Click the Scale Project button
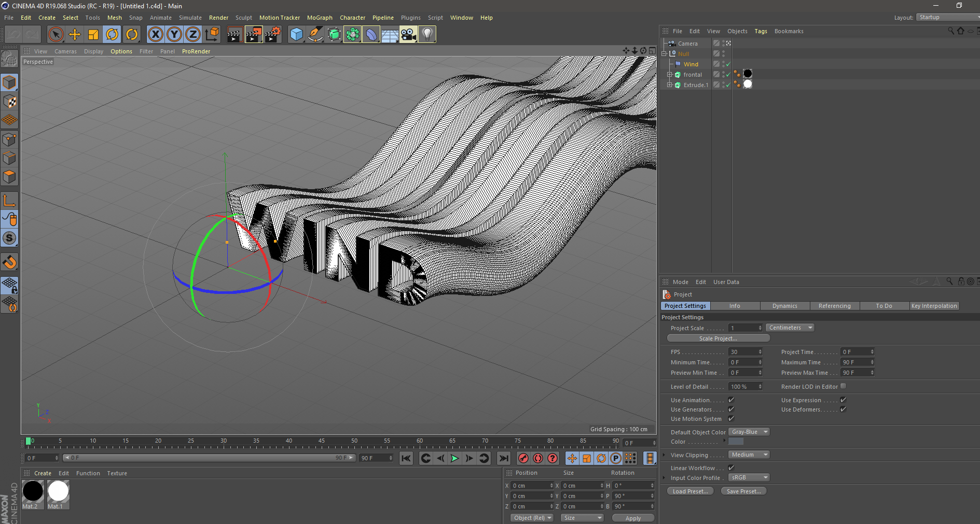 tap(718, 338)
